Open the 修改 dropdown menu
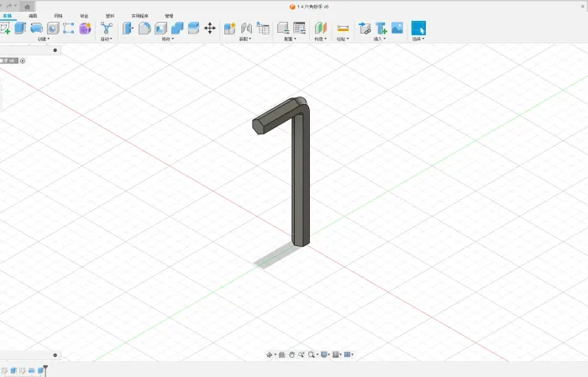Screen dimensions: 588x377 [x=168, y=39]
